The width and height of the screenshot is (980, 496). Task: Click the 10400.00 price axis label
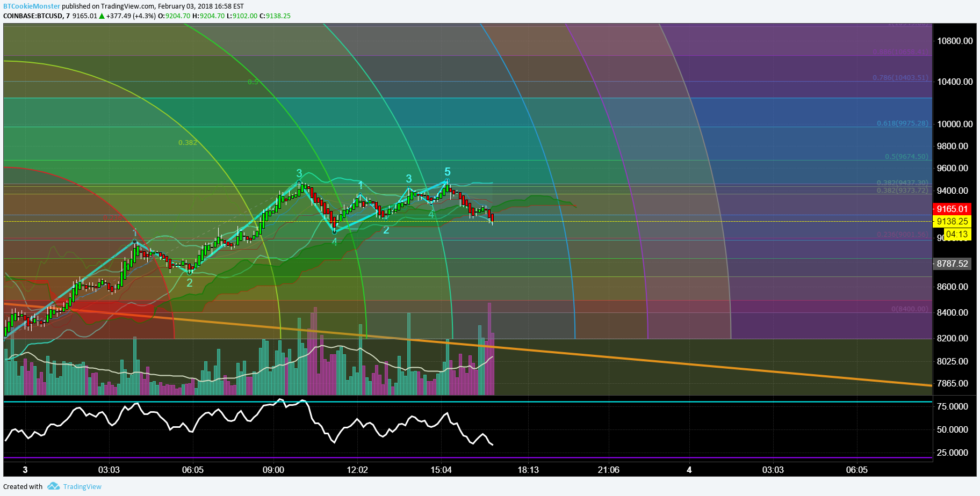click(x=955, y=82)
